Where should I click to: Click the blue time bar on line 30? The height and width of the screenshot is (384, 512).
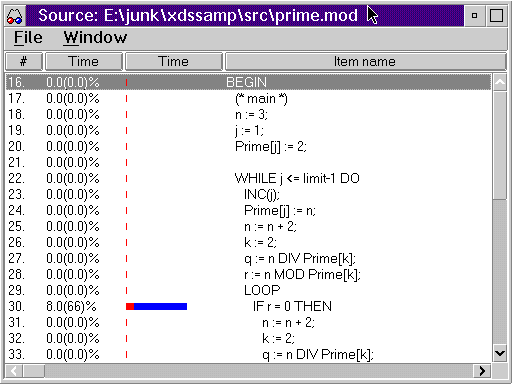point(161,306)
